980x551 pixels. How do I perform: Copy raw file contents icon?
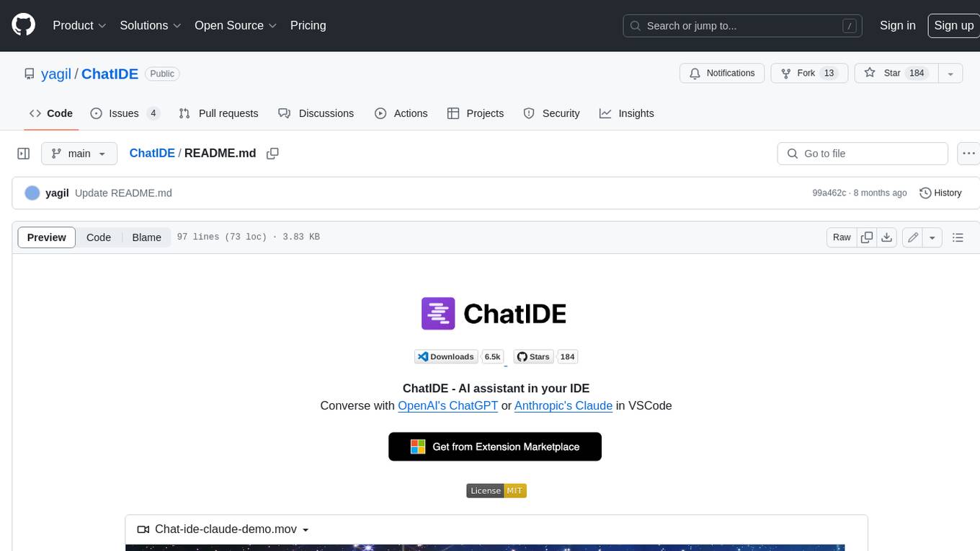[x=867, y=237]
